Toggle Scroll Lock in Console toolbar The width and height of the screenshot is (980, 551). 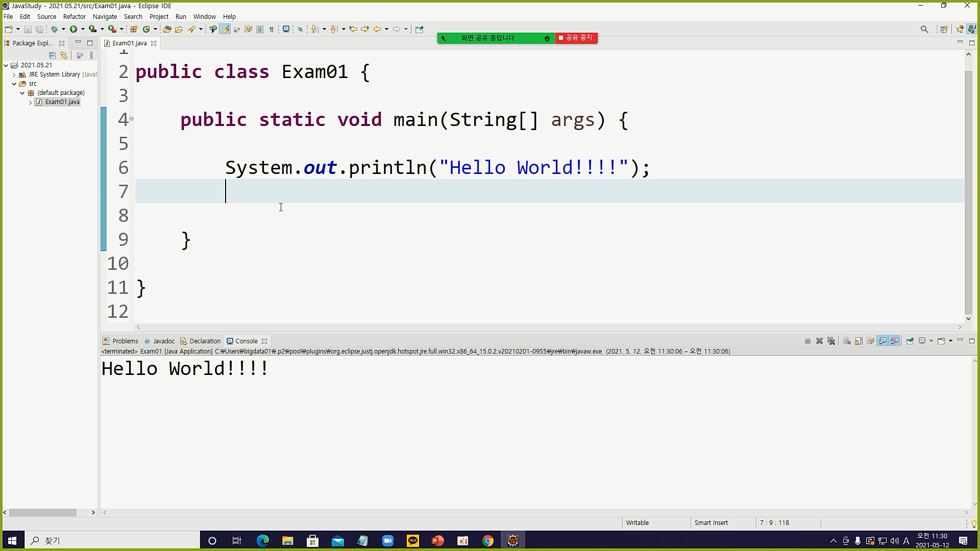[x=859, y=341]
